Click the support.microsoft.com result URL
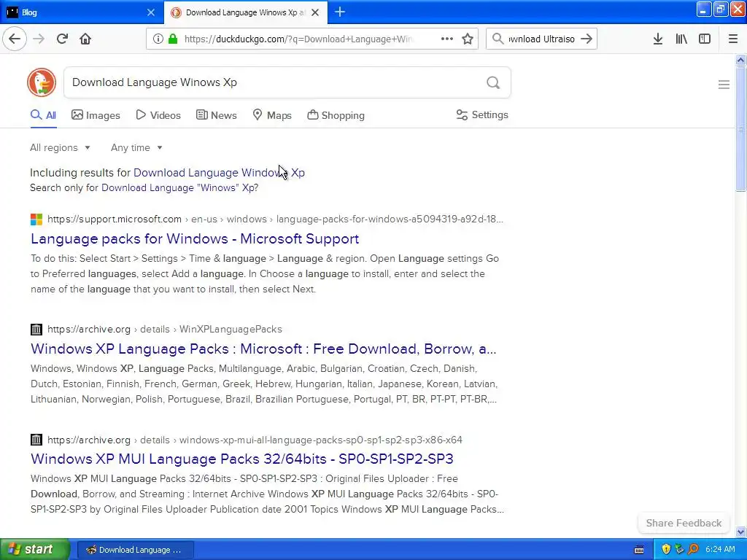This screenshot has height=560, width=747. coord(275,219)
